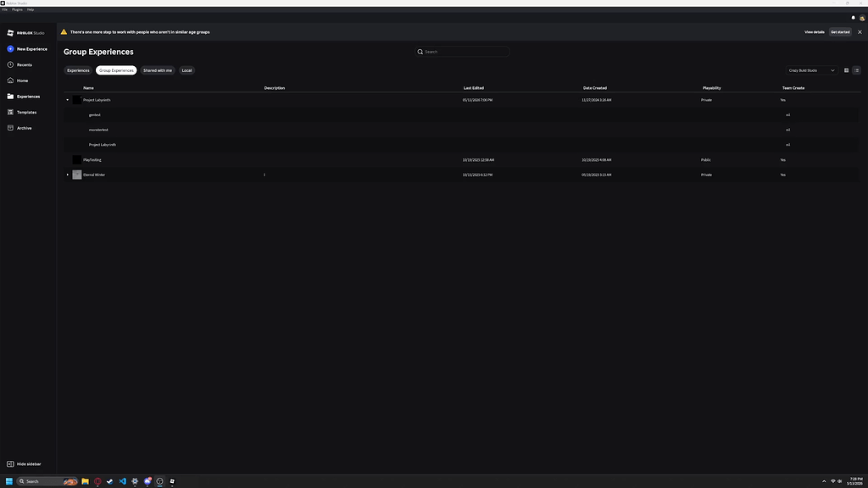Open Steam from the taskbar
The height and width of the screenshot is (488, 868).
(109, 481)
